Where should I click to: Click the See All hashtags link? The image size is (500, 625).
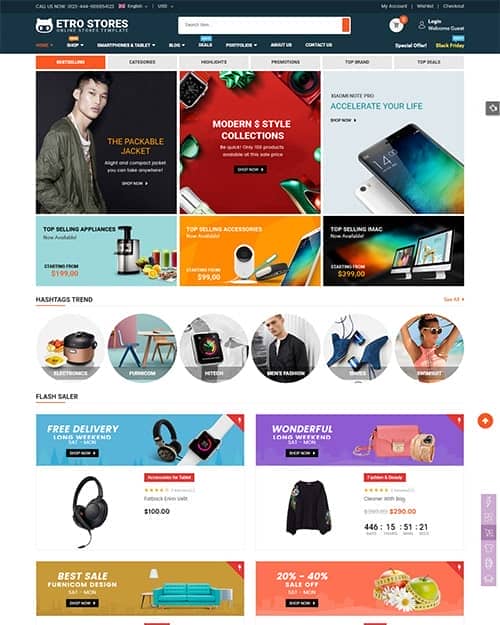[454, 299]
